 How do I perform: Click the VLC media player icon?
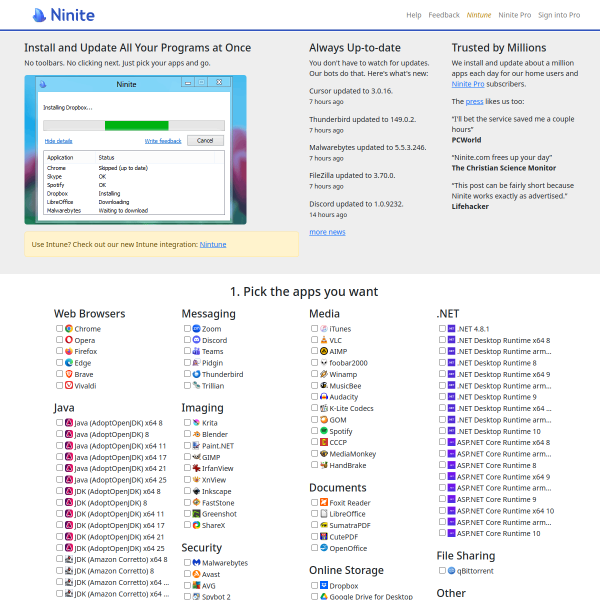[x=324, y=340]
